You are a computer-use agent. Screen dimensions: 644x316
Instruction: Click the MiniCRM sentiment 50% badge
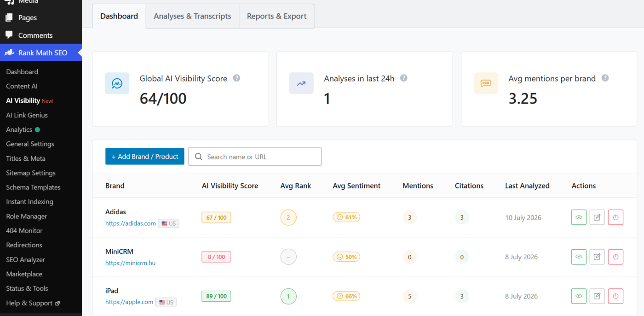coord(346,257)
